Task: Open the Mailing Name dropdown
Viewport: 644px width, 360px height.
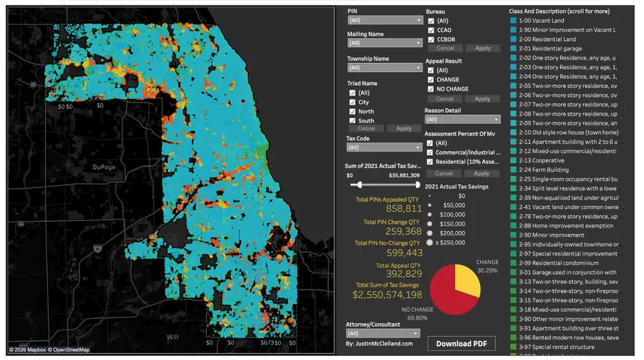Action: (385, 43)
